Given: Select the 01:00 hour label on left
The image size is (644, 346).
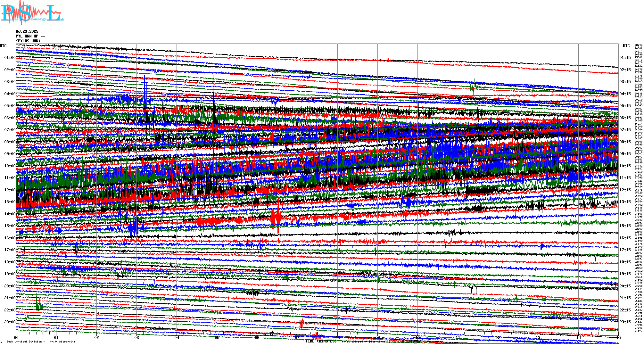Looking at the screenshot, I should click(x=10, y=58).
